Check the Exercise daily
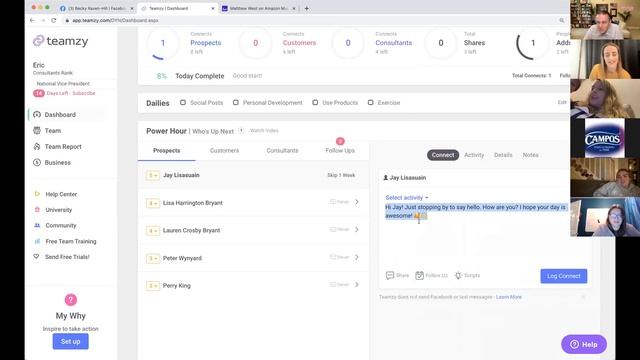 (x=370, y=102)
